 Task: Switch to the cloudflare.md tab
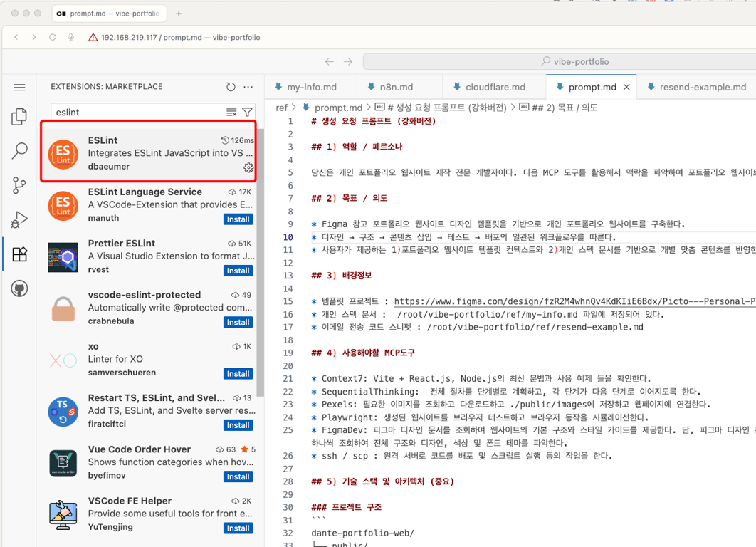tap(495, 88)
